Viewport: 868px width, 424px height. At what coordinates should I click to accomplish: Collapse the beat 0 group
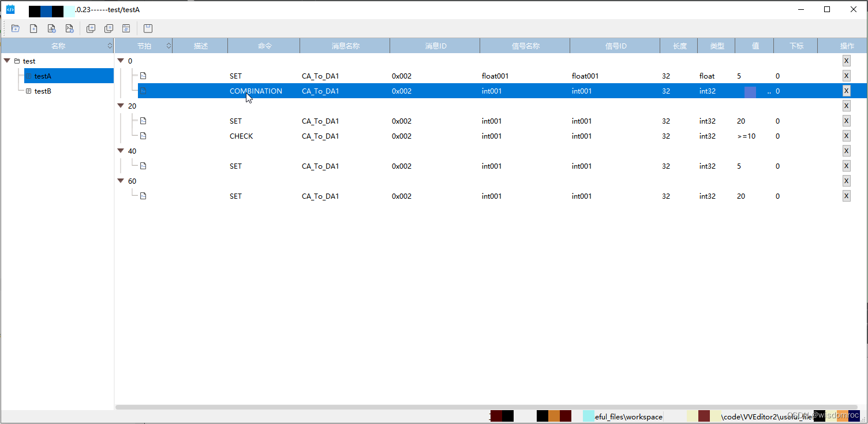(x=121, y=61)
